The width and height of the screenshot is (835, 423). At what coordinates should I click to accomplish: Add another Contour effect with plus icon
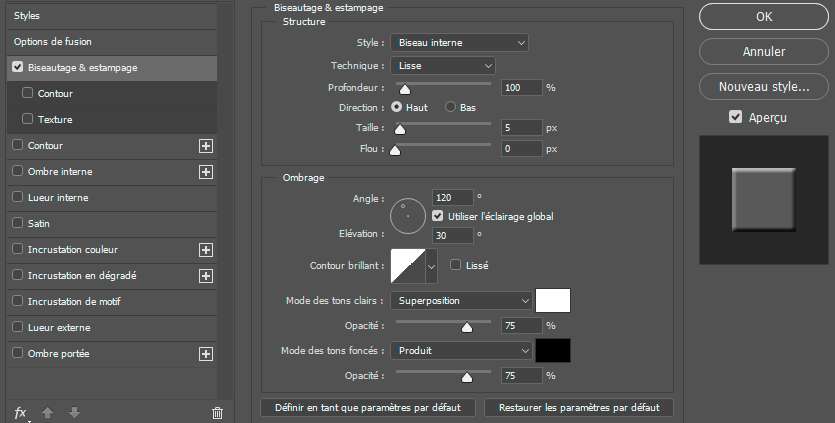(x=206, y=146)
